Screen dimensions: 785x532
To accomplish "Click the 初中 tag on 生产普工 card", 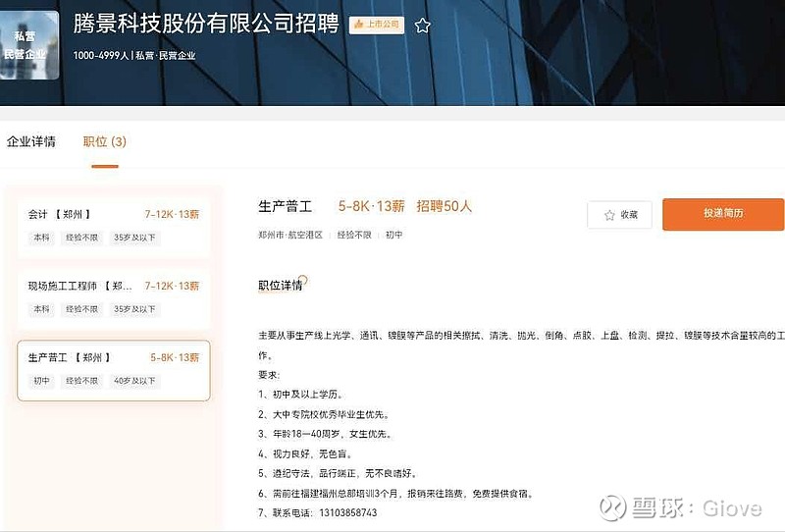I will (41, 381).
